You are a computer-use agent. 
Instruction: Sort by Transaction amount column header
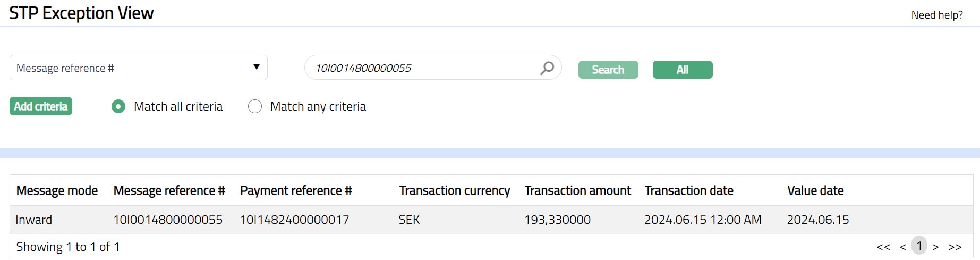click(x=577, y=190)
